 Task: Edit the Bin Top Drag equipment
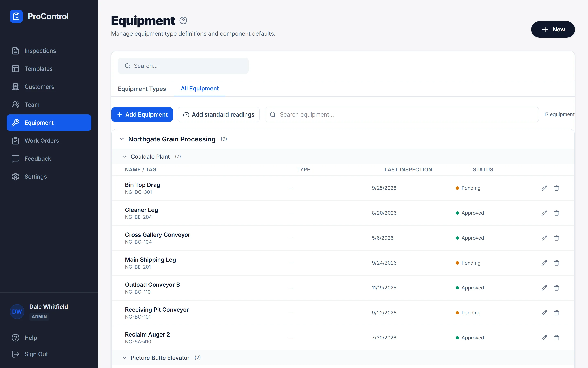pyautogui.click(x=544, y=188)
